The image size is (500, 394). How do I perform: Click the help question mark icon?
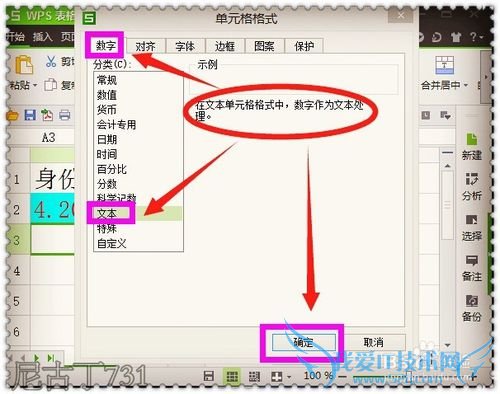474,37
